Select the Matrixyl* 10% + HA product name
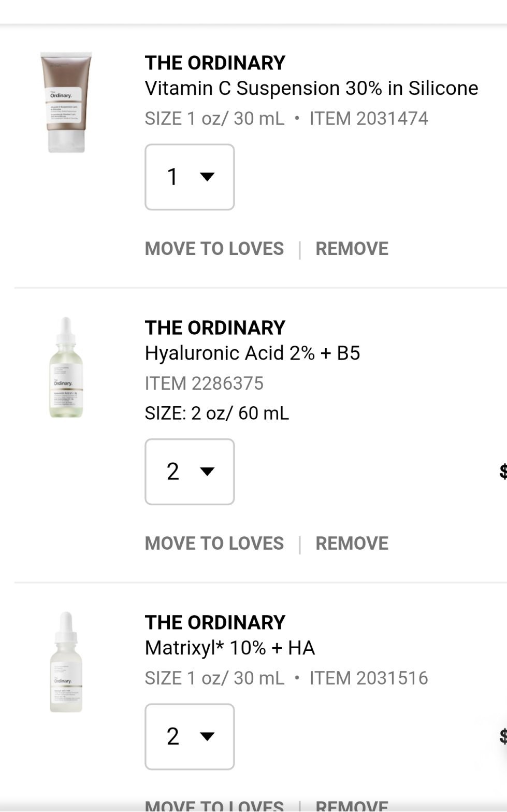 [230, 648]
